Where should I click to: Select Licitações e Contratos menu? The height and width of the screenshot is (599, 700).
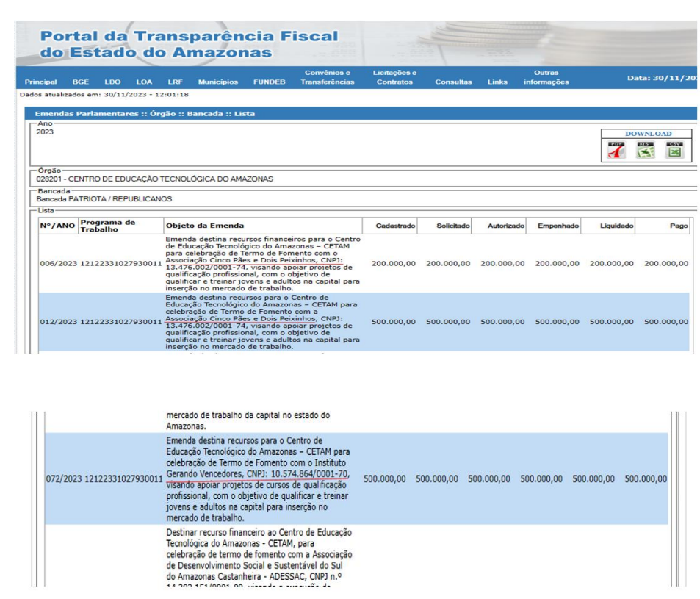coord(394,77)
